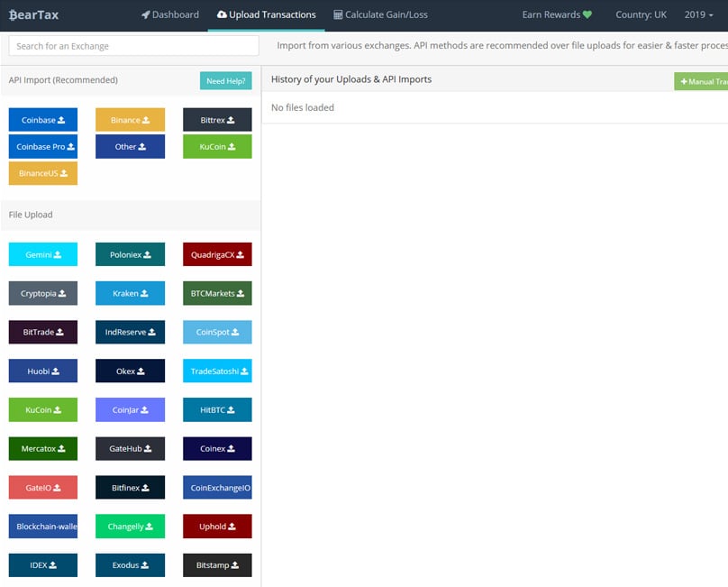The image size is (728, 587).
Task: Open Earn Rewards heart link
Action: pos(557,14)
